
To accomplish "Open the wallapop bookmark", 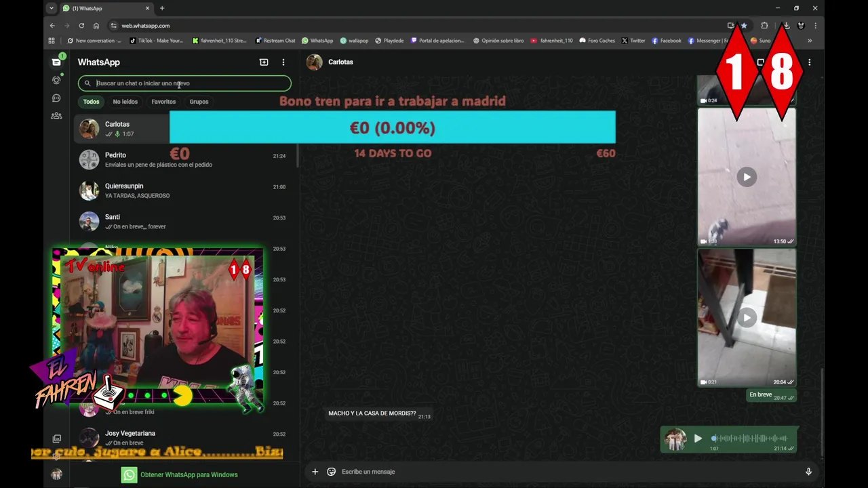I will (x=354, y=41).
